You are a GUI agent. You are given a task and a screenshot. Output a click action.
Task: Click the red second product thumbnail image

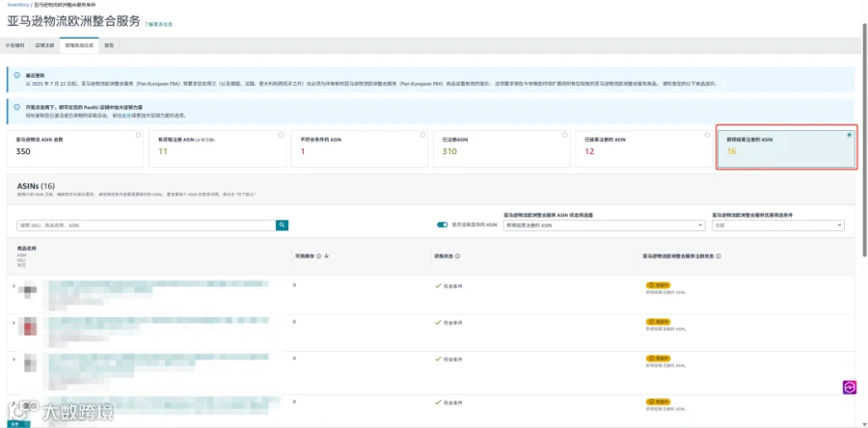[28, 326]
